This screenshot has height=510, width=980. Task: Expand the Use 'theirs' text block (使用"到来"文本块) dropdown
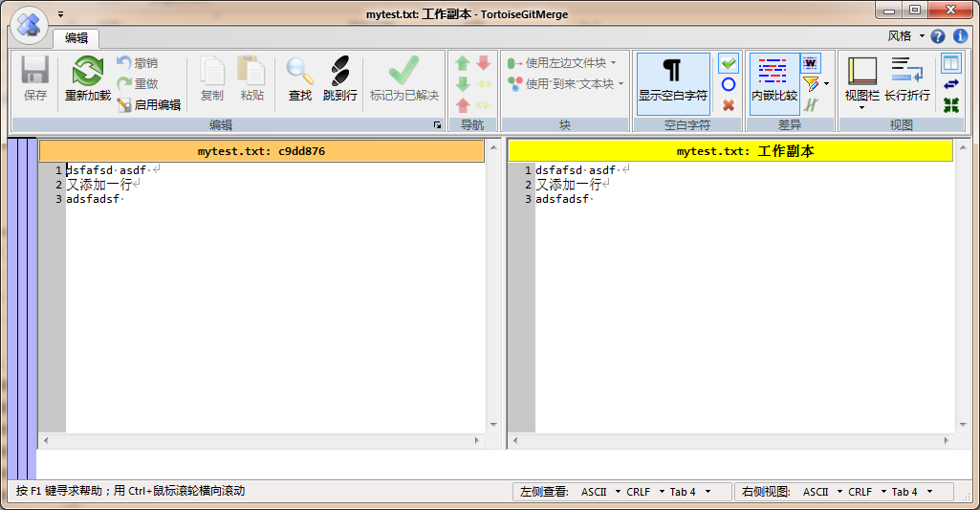(x=621, y=84)
